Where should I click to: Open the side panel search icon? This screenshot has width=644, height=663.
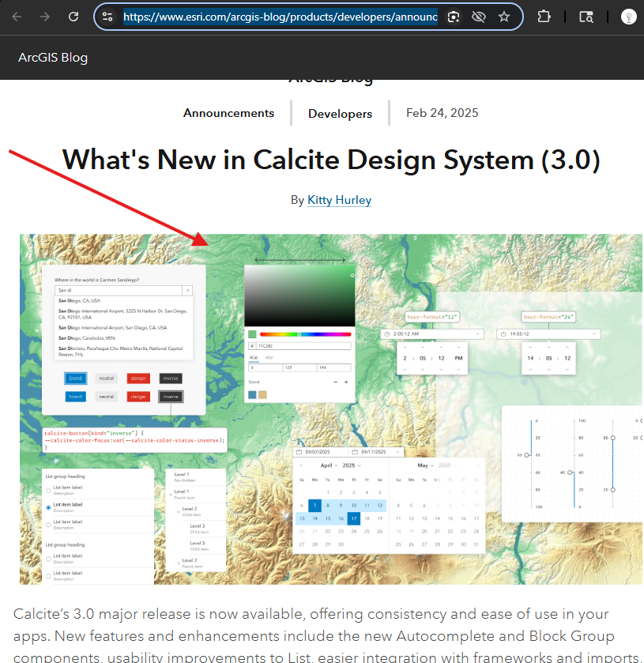point(586,17)
